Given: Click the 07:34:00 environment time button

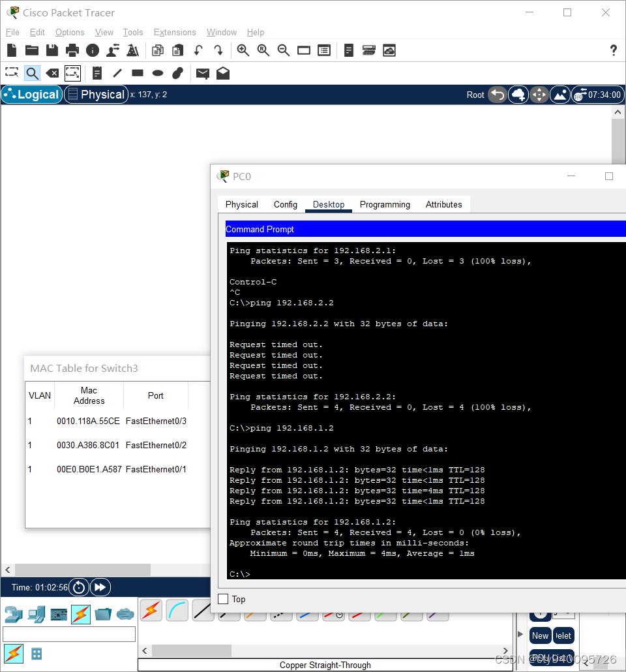Looking at the screenshot, I should [x=598, y=95].
